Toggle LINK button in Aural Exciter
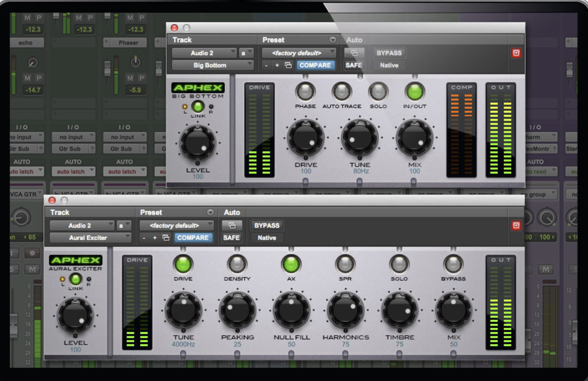 coord(75,279)
